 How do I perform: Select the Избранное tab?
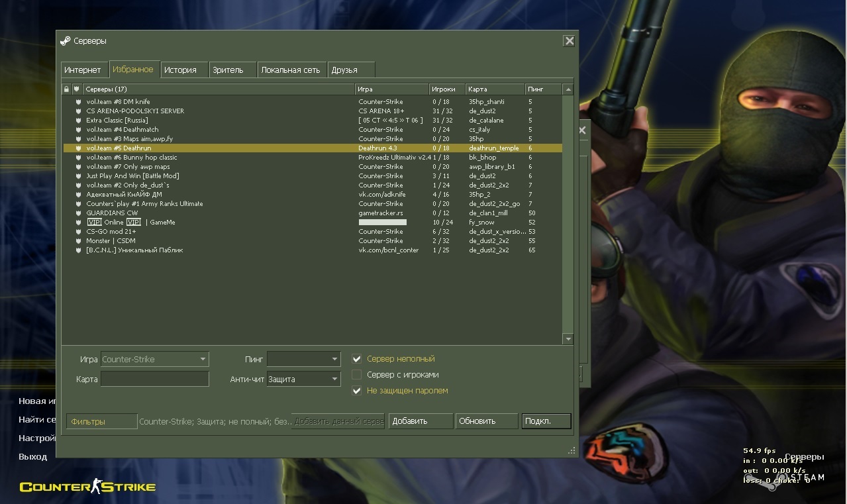coord(133,69)
